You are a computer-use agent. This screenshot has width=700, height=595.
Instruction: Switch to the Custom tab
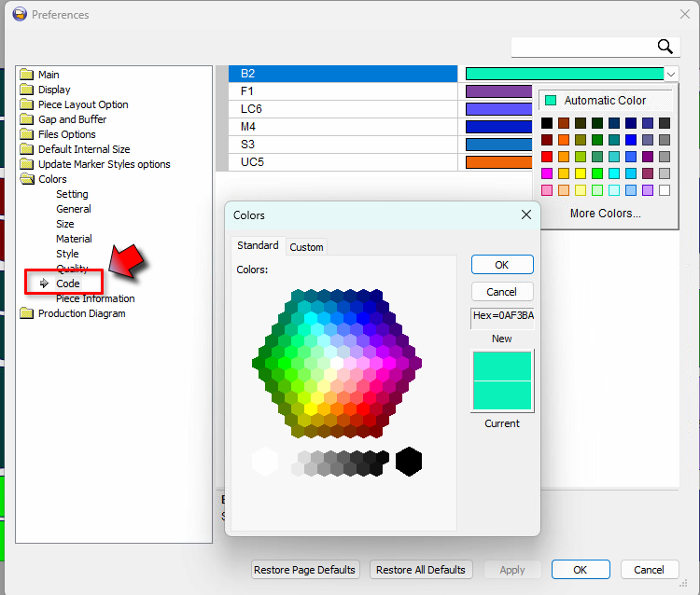click(x=306, y=247)
